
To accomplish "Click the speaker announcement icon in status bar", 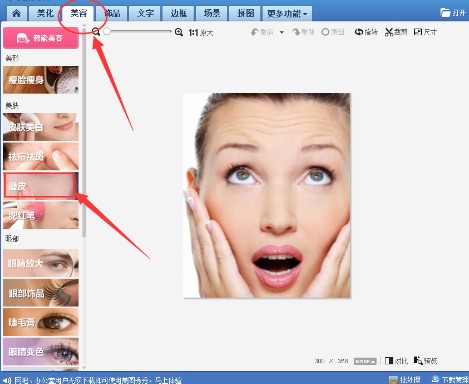I will click(7, 380).
